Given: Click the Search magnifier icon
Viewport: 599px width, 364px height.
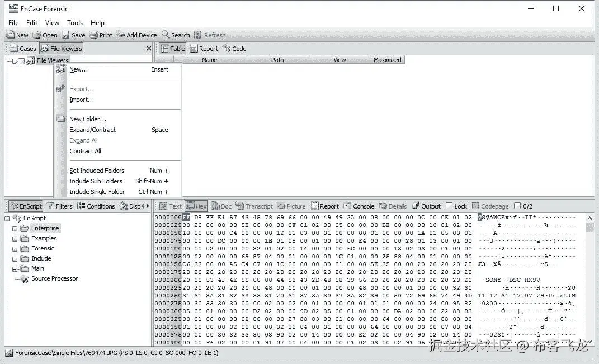Looking at the screenshot, I should 166,34.
